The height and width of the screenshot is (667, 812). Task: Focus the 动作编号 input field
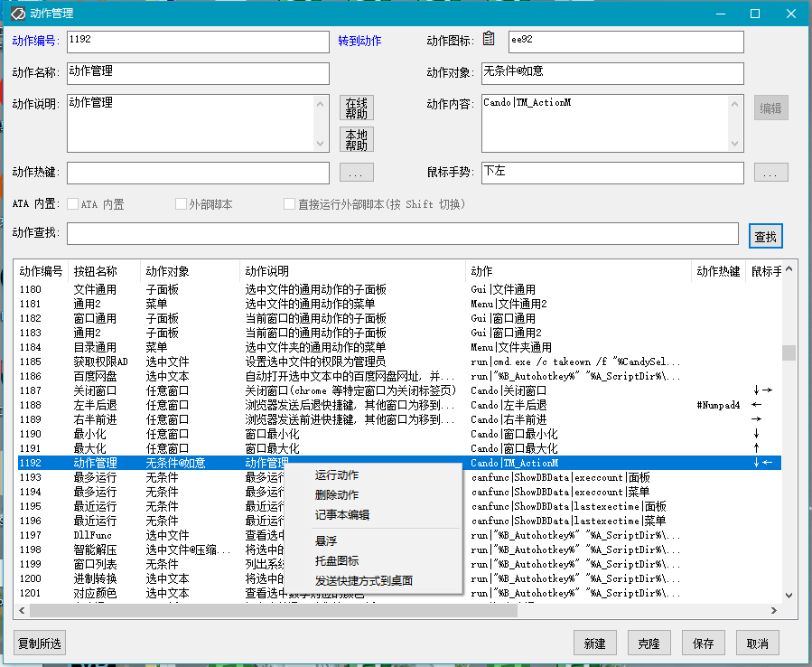click(198, 42)
